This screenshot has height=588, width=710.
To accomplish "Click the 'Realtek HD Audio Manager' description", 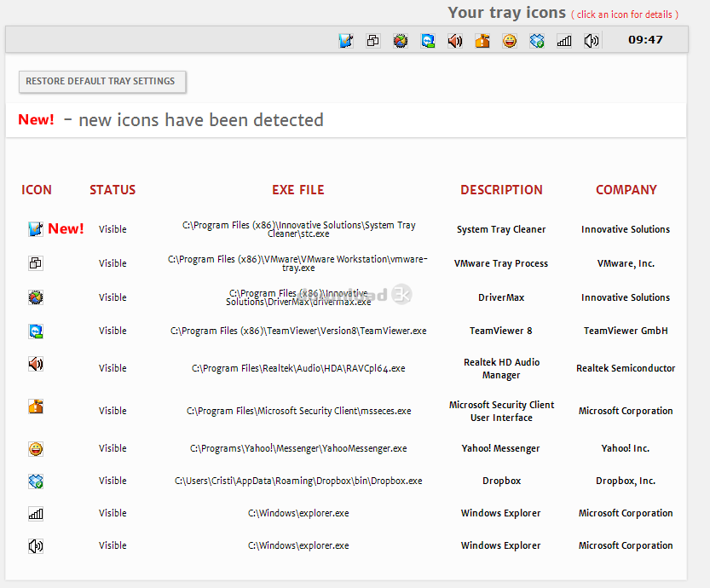I will pos(502,368).
